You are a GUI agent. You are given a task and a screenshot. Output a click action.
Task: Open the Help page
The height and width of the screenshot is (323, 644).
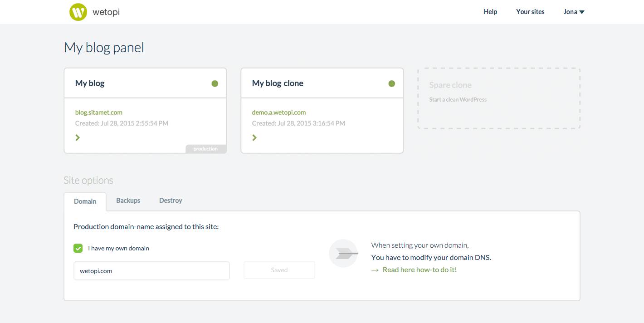click(x=490, y=12)
